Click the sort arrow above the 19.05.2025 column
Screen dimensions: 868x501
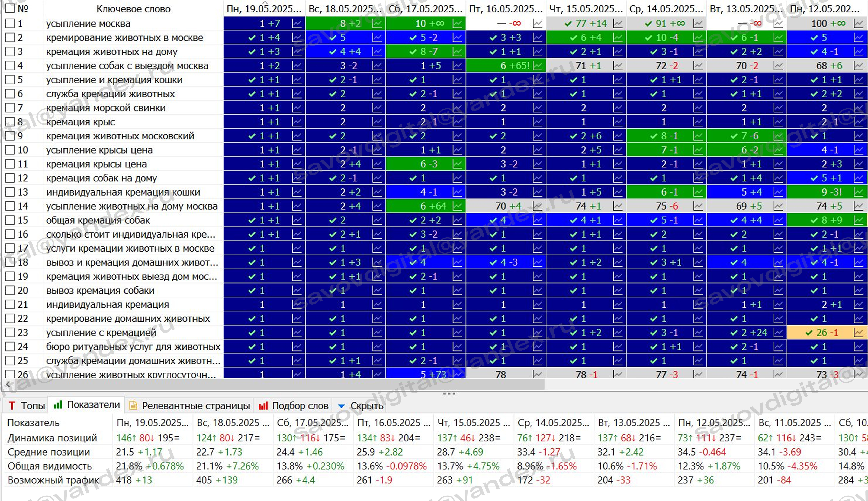(265, 2)
